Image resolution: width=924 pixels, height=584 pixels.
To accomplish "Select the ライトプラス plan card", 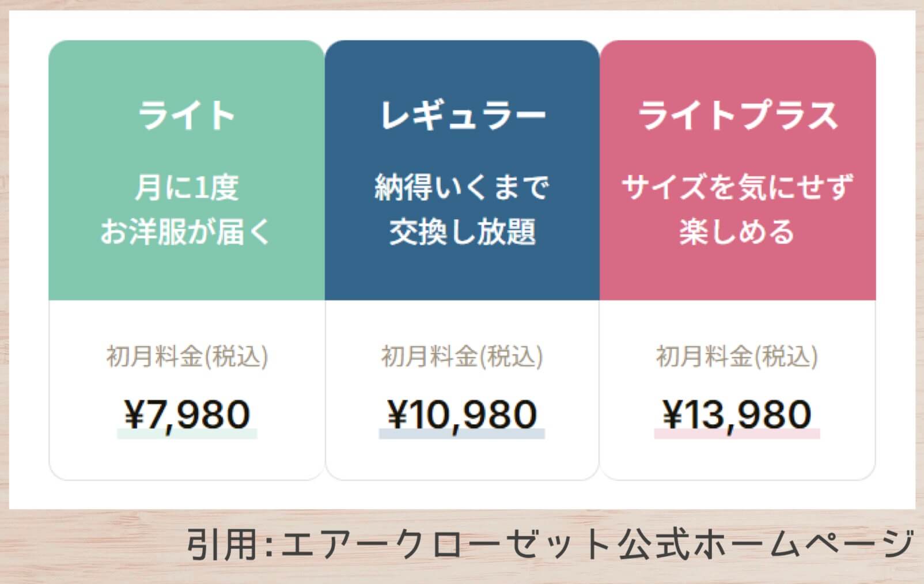I will [737, 259].
